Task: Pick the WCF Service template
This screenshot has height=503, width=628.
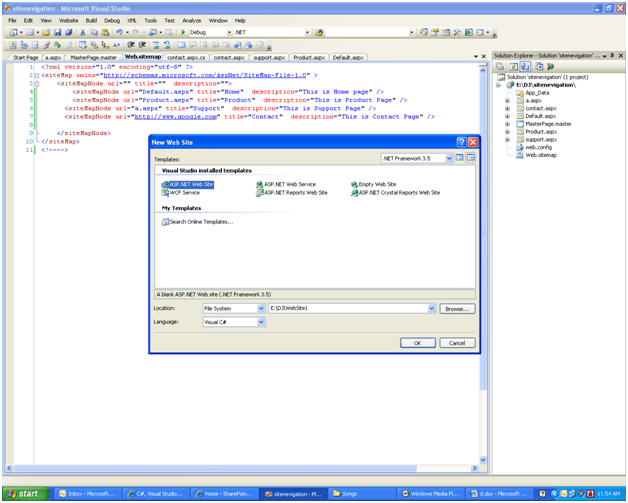Action: click(x=184, y=193)
